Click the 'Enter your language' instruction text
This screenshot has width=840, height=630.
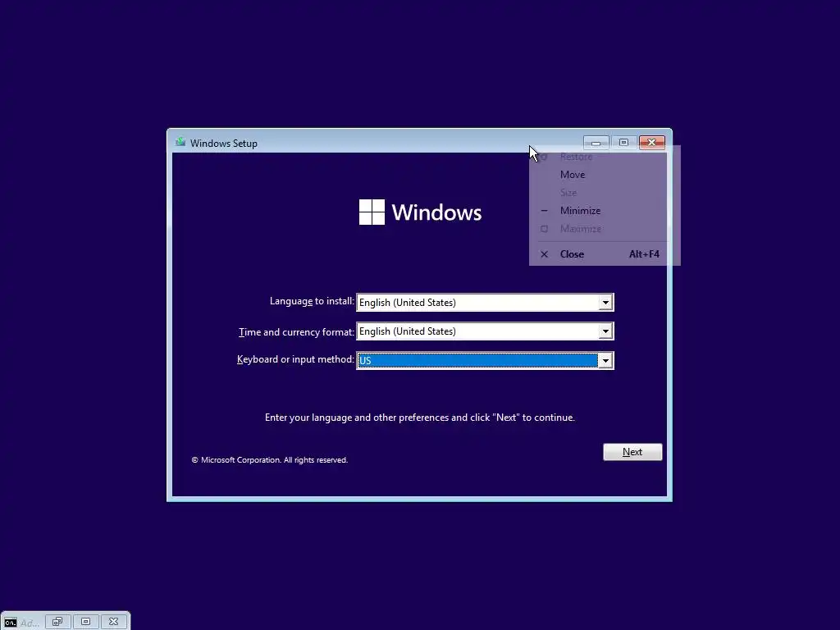420,418
